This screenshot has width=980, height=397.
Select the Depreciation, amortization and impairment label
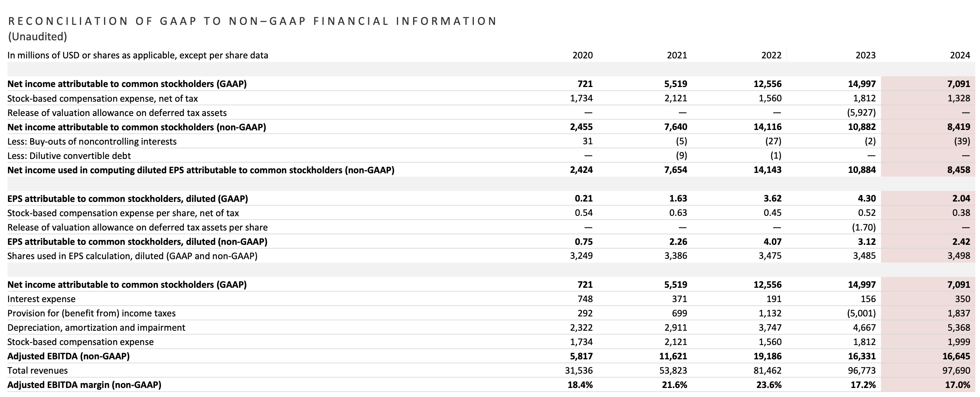click(x=96, y=328)
